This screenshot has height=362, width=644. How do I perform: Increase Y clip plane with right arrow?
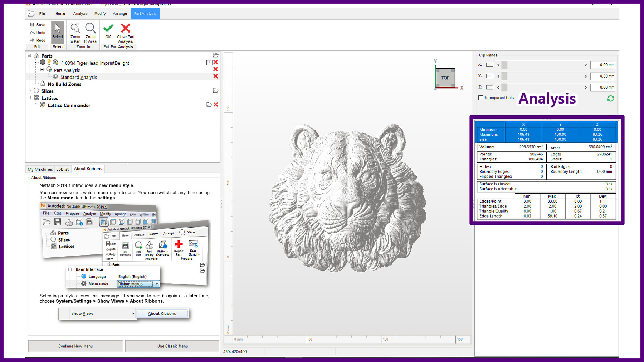pyautogui.click(x=586, y=76)
